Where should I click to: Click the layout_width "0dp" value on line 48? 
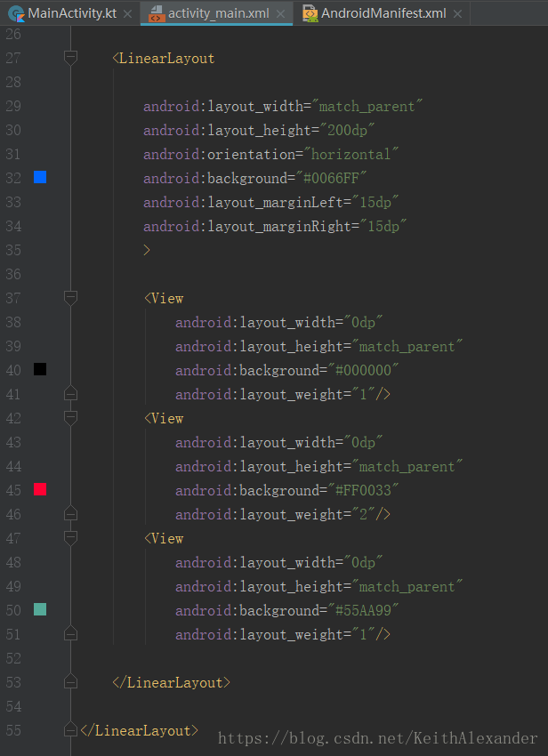point(363,562)
